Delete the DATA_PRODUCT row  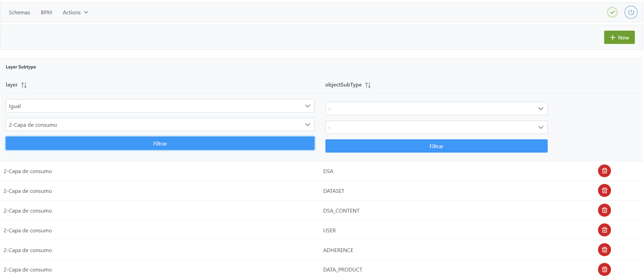pyautogui.click(x=604, y=270)
